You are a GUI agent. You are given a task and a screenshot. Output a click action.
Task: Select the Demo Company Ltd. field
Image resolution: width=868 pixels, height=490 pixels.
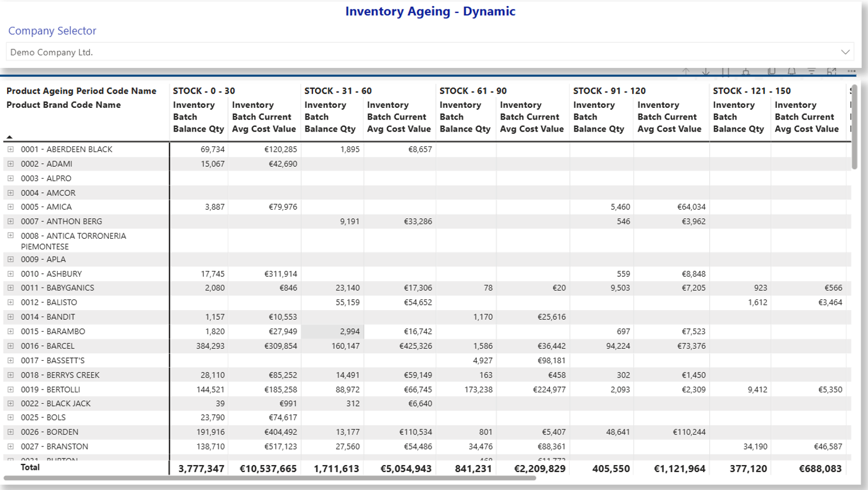(x=430, y=52)
